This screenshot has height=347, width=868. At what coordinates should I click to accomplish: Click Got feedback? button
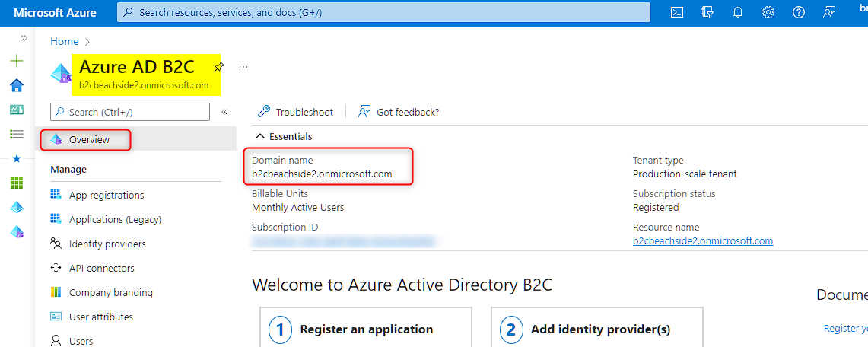(x=399, y=112)
